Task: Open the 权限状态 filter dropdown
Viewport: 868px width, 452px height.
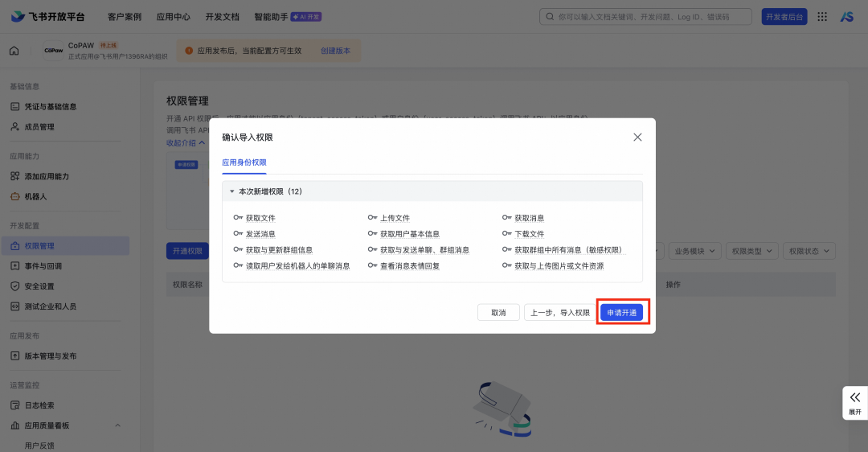Action: pos(809,251)
